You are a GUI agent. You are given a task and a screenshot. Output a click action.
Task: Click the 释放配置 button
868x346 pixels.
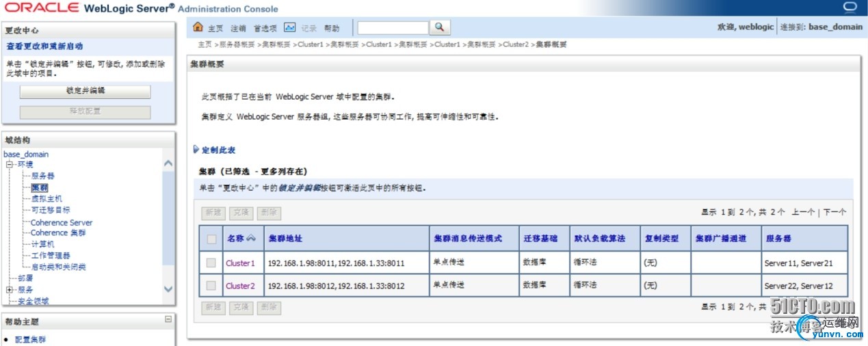click(86, 111)
